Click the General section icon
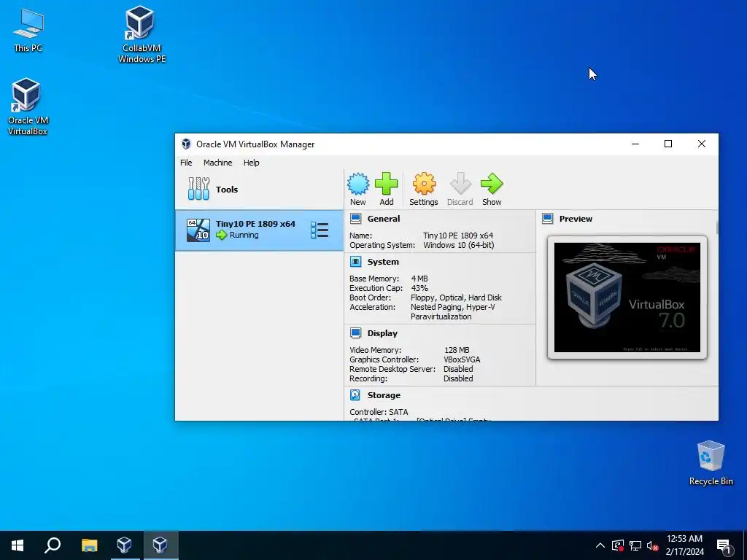This screenshot has height=560, width=747. pyautogui.click(x=355, y=219)
